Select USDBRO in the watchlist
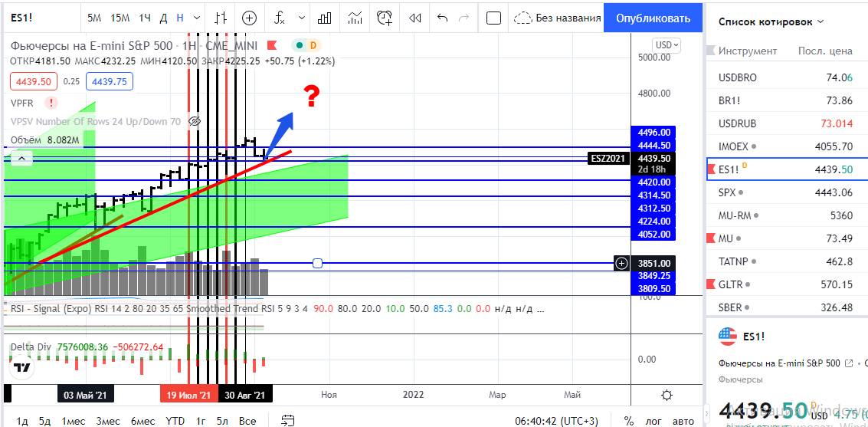This screenshot has height=427, width=868. pyautogui.click(x=788, y=77)
